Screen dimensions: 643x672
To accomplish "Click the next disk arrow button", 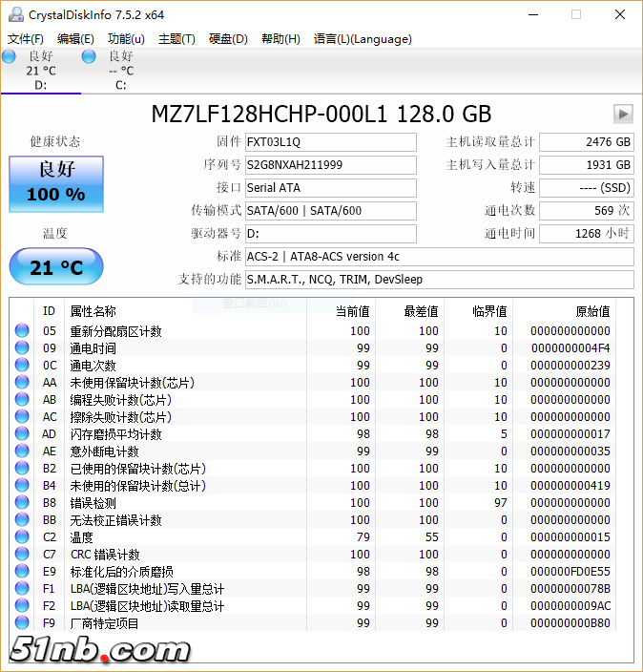I will 623,115.
